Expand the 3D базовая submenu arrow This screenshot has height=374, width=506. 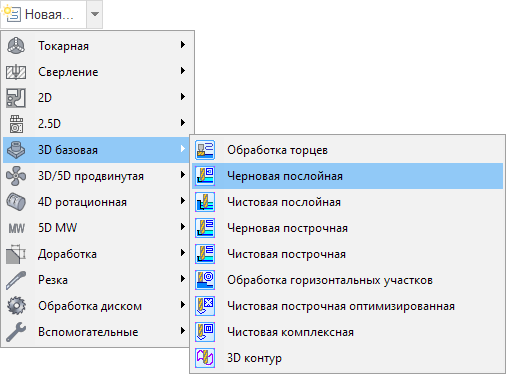[x=183, y=149]
